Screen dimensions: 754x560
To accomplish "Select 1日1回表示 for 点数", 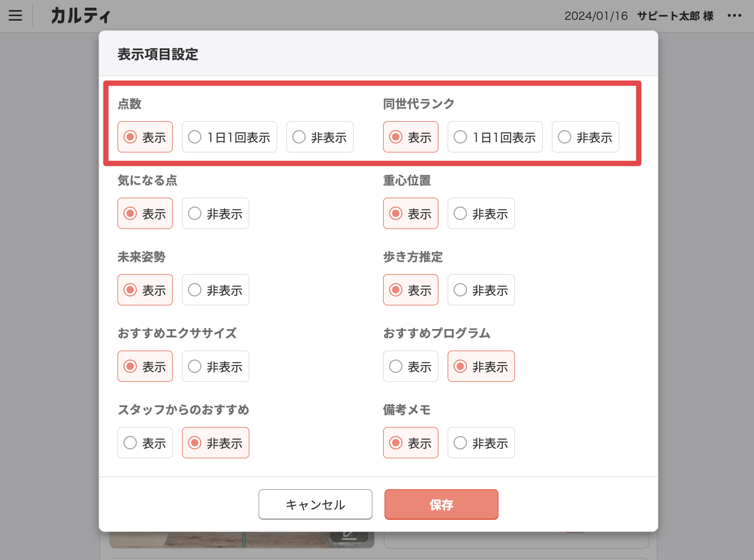I will pyautogui.click(x=229, y=137).
